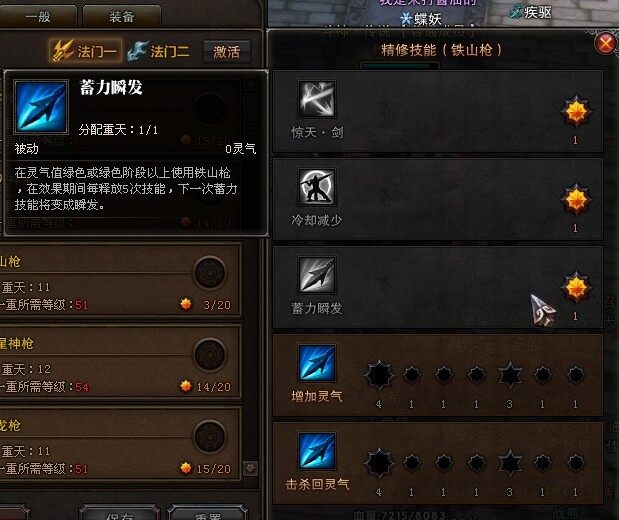The image size is (619, 520).
Task: Open the 装备 tab
Action: pyautogui.click(x=122, y=16)
